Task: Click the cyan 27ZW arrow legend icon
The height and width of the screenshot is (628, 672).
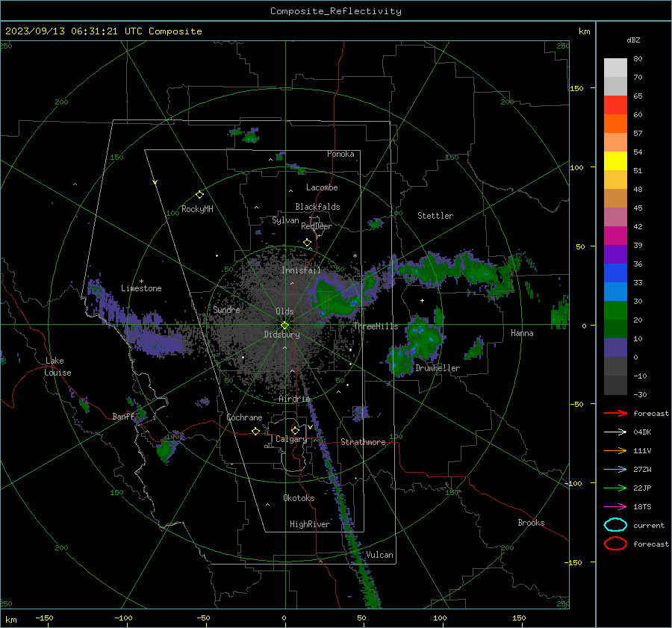Action: 615,470
